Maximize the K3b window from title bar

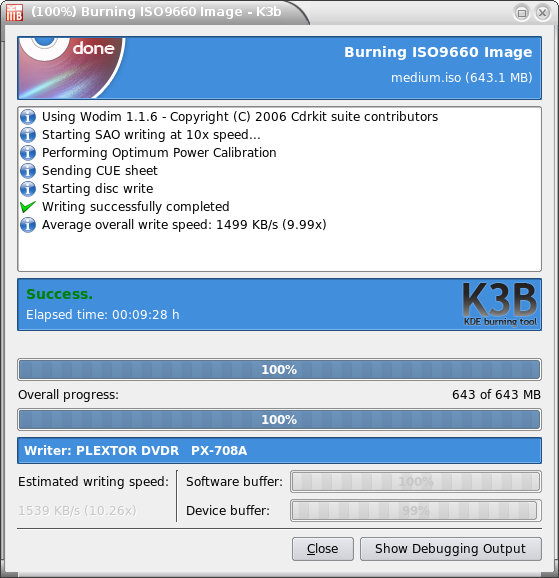pyautogui.click(x=522, y=13)
